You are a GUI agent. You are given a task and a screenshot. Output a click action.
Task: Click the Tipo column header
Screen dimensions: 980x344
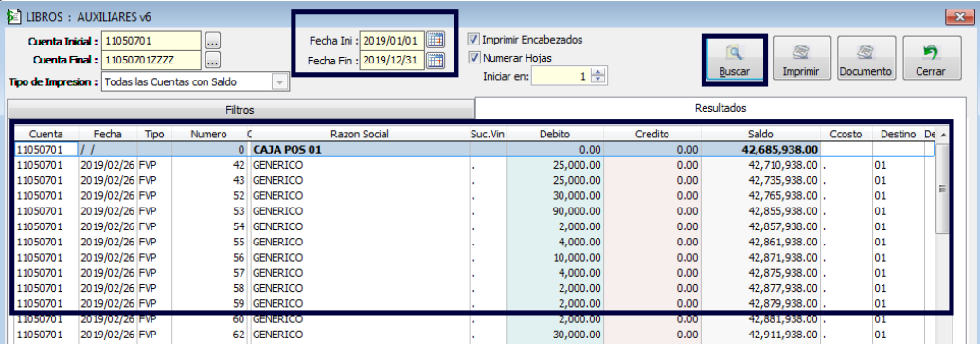[154, 134]
